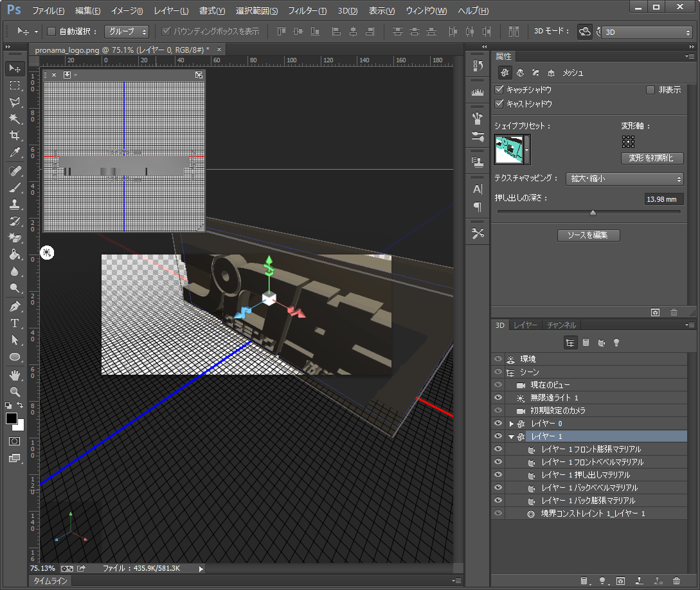
Task: Select the Hand tool
Action: coord(15,375)
